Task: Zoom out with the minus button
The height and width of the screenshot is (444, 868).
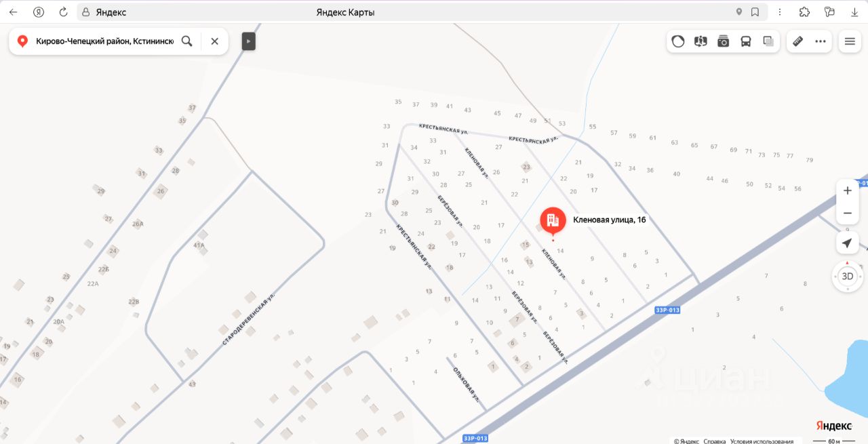Action: [847, 213]
